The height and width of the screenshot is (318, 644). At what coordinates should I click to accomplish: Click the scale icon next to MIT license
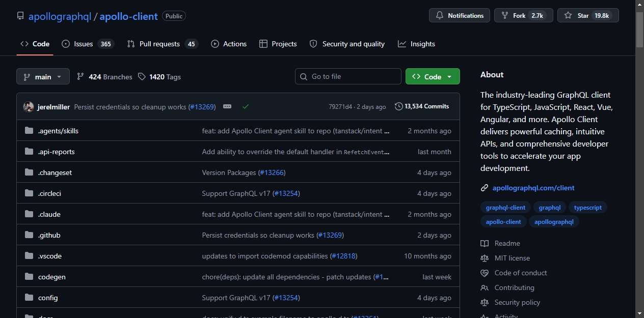pyautogui.click(x=485, y=258)
